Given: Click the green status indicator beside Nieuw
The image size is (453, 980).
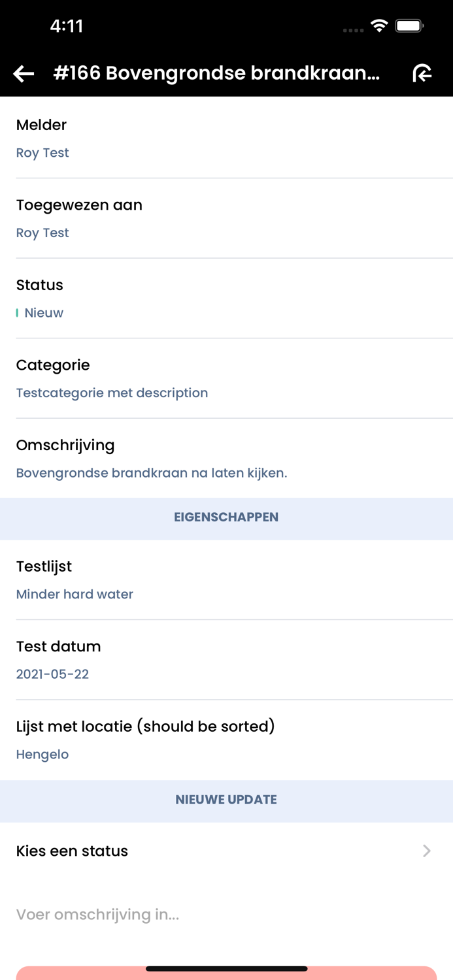Looking at the screenshot, I should point(17,313).
